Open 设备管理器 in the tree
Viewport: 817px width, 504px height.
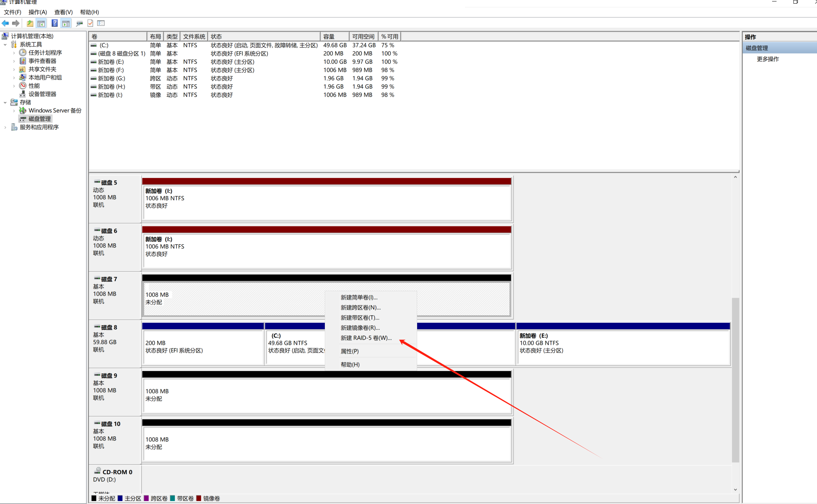click(42, 94)
